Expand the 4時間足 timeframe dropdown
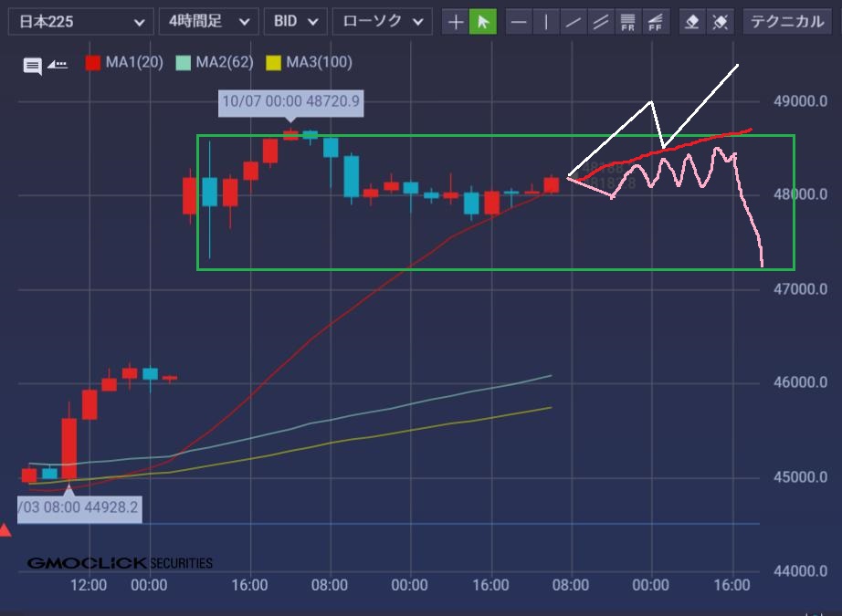Image resolution: width=842 pixels, height=616 pixels. coord(207,21)
